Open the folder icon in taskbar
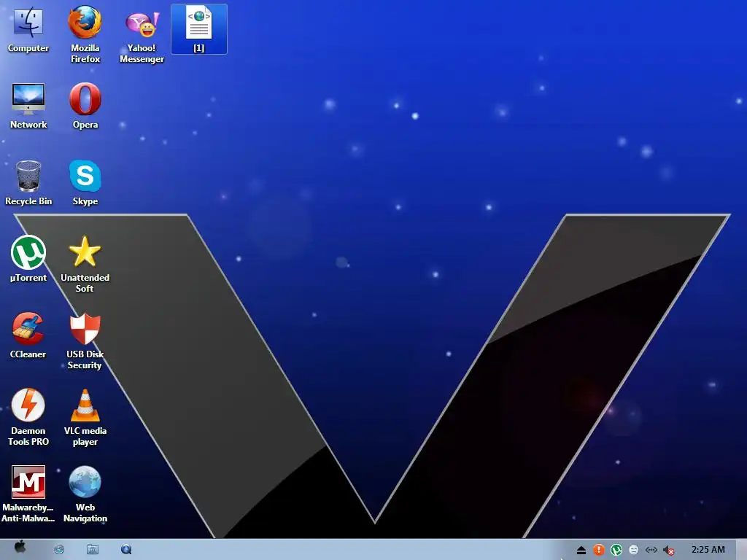 [x=93, y=550]
